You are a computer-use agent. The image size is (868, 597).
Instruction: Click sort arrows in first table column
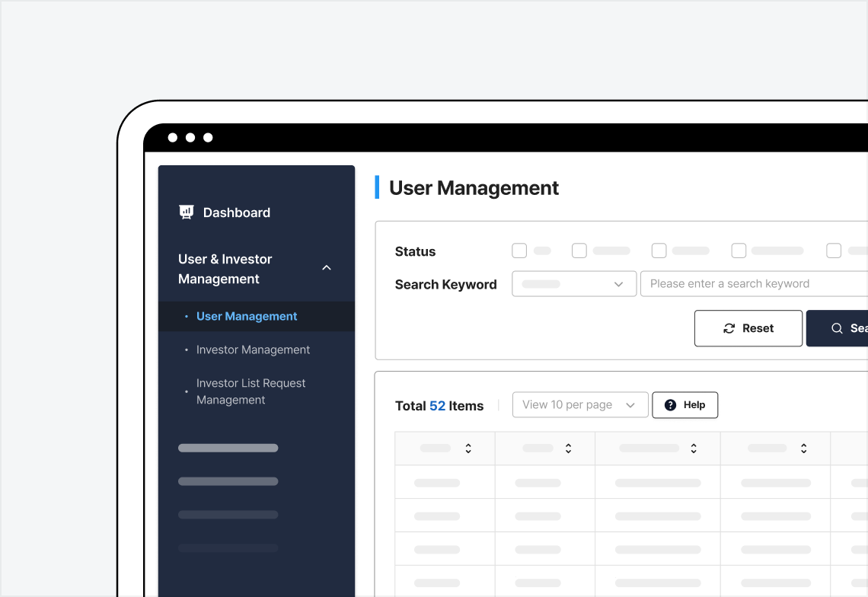[x=468, y=449]
